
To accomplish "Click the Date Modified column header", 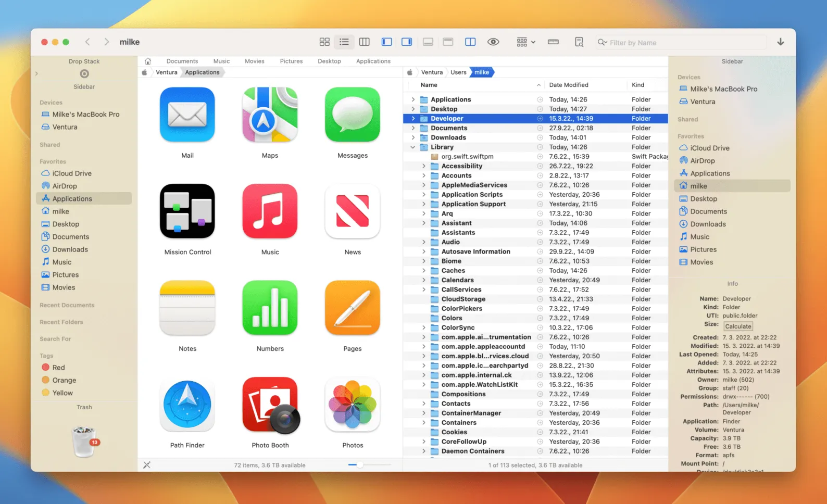I will 568,85.
